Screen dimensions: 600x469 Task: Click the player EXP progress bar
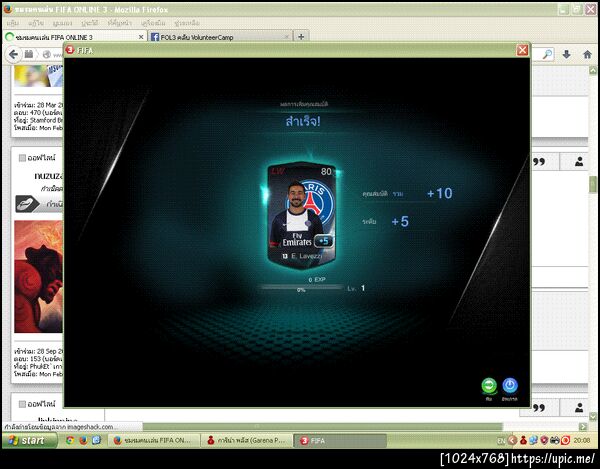(302, 287)
